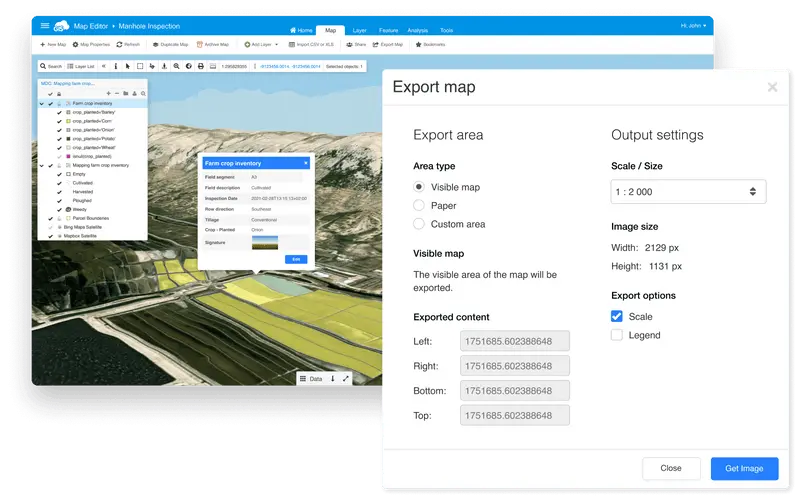Screen dimensions: 800x497
Task: Uncheck the Scale export option
Action: [617, 316]
